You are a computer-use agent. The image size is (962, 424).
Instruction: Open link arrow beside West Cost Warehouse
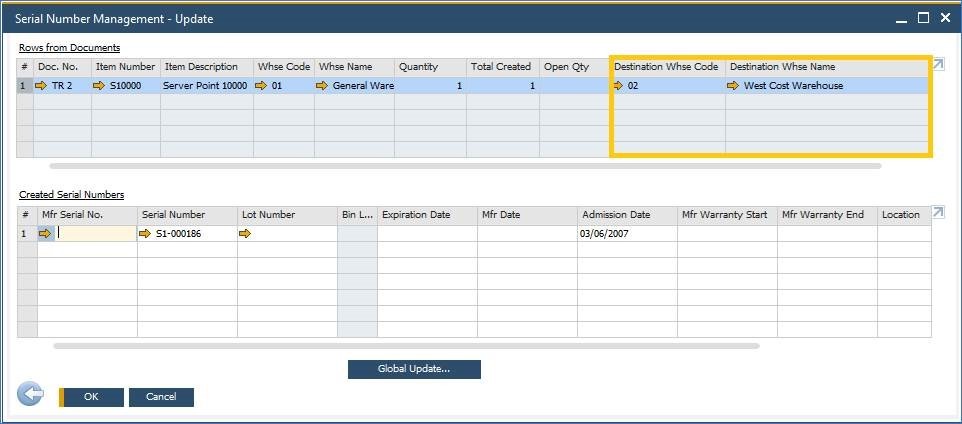point(734,86)
